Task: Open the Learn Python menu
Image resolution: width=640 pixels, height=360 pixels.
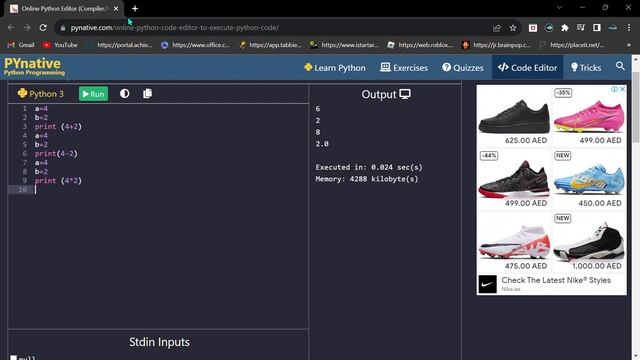Action: point(335,68)
